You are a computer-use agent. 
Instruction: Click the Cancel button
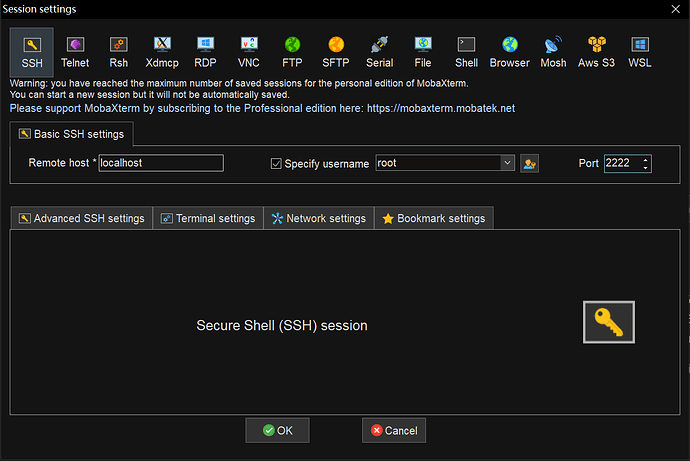(394, 430)
